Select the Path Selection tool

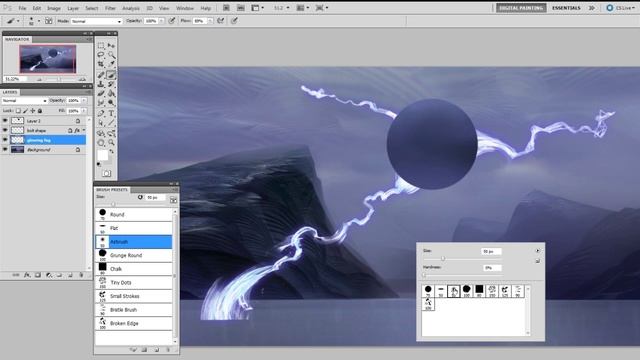tap(101, 122)
